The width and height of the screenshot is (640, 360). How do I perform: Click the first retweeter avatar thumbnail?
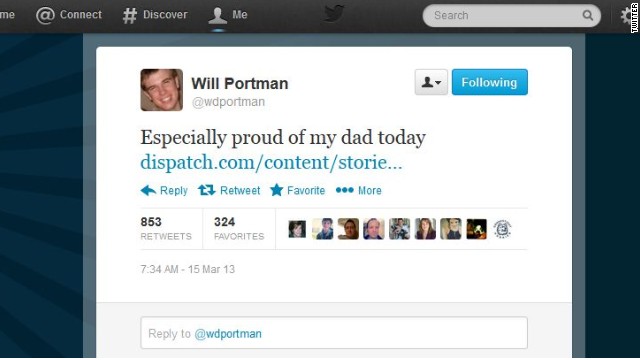pos(297,229)
